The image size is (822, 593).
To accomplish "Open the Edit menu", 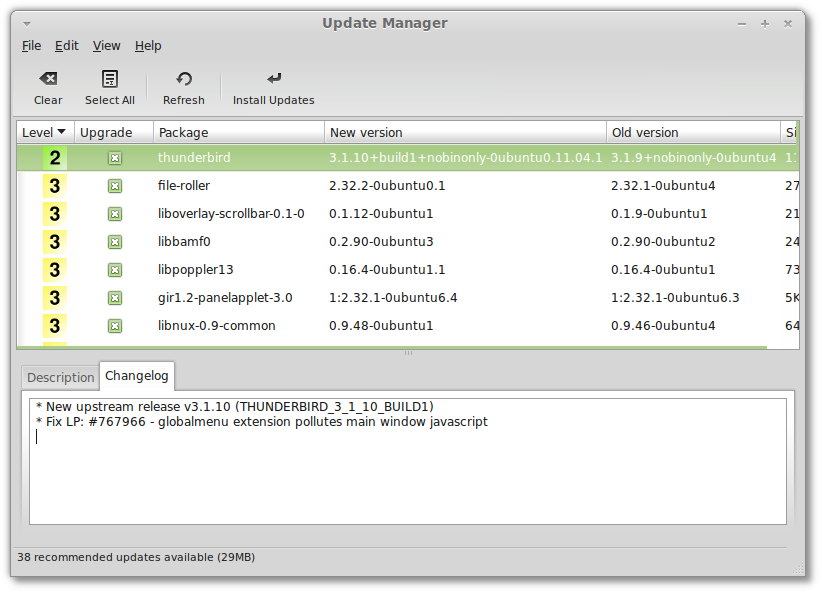I will 67,46.
